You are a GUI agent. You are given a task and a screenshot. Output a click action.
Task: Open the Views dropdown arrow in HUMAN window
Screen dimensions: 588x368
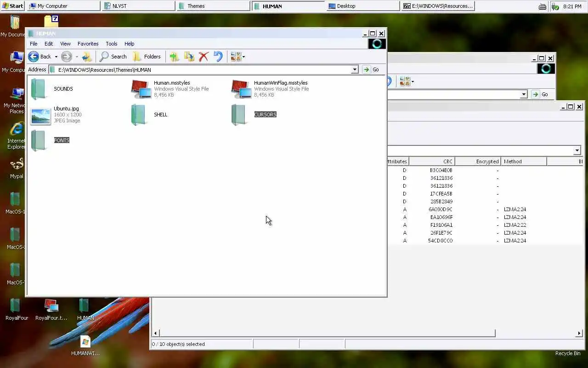[x=243, y=57]
